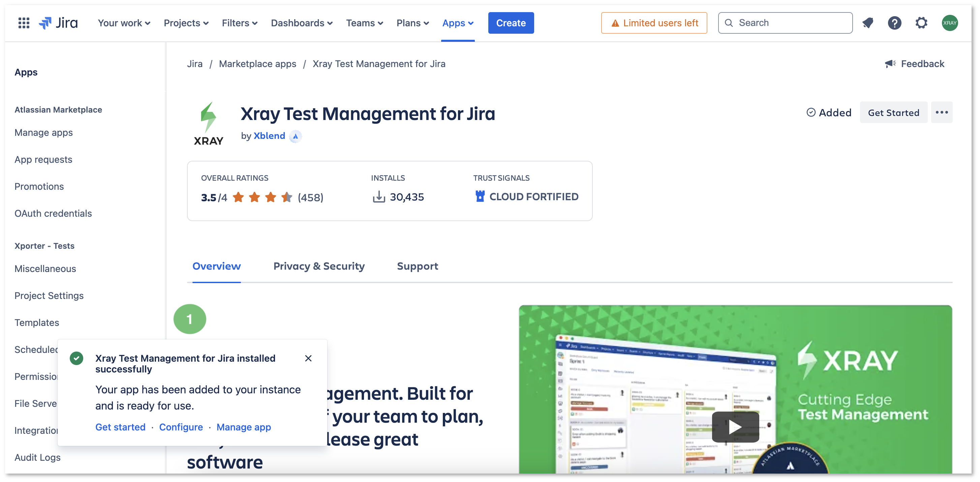The image size is (980, 482).
Task: Open notifications bell icon
Action: [x=868, y=23]
